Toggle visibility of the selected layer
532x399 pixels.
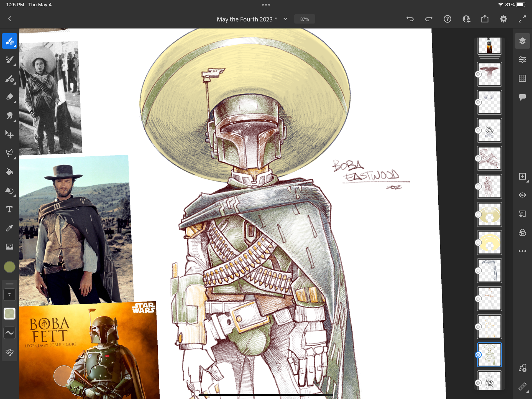click(x=522, y=195)
